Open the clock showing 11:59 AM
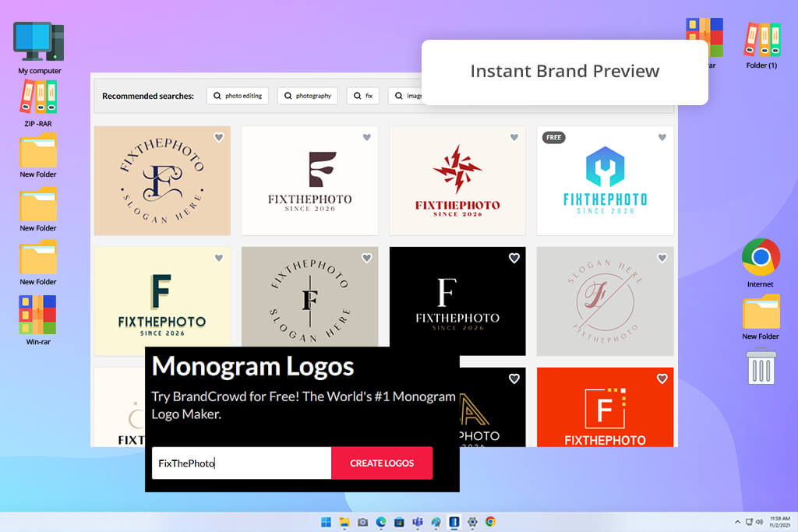 point(779,522)
